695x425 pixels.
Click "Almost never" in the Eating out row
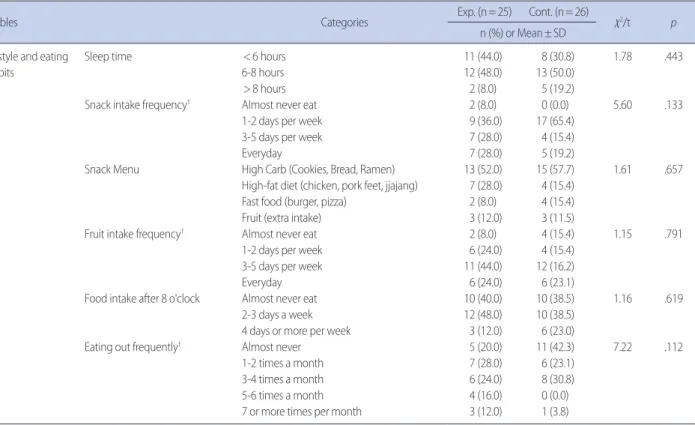271,347
